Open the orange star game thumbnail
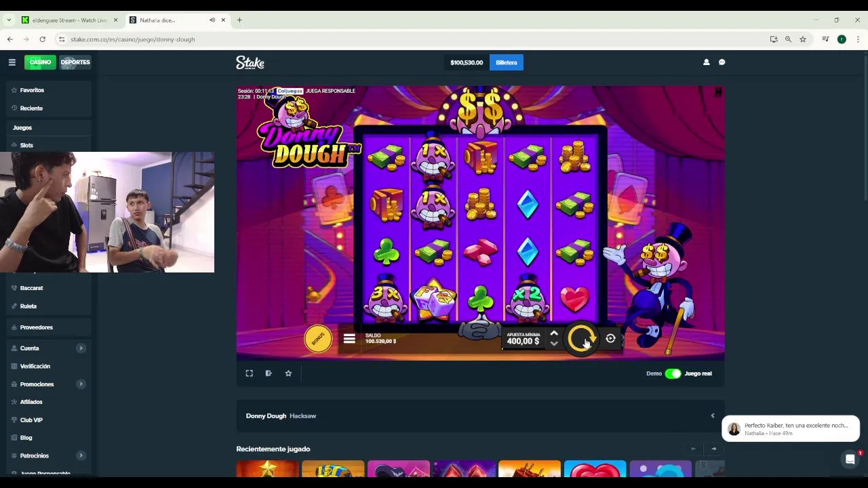Screen dimensions: 868x488 coord(267,469)
